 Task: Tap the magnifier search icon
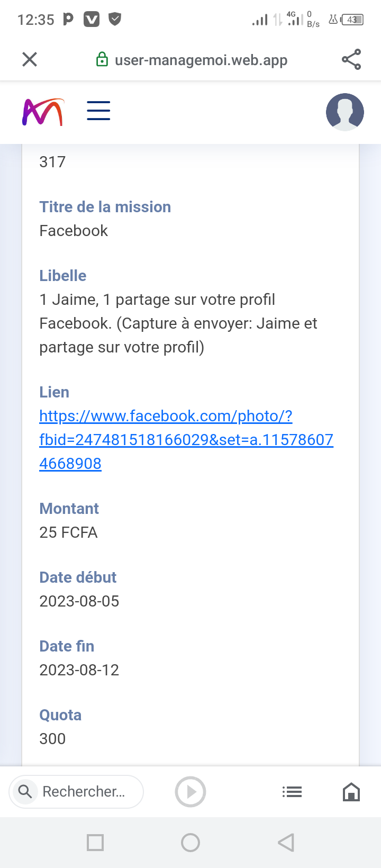(x=25, y=791)
